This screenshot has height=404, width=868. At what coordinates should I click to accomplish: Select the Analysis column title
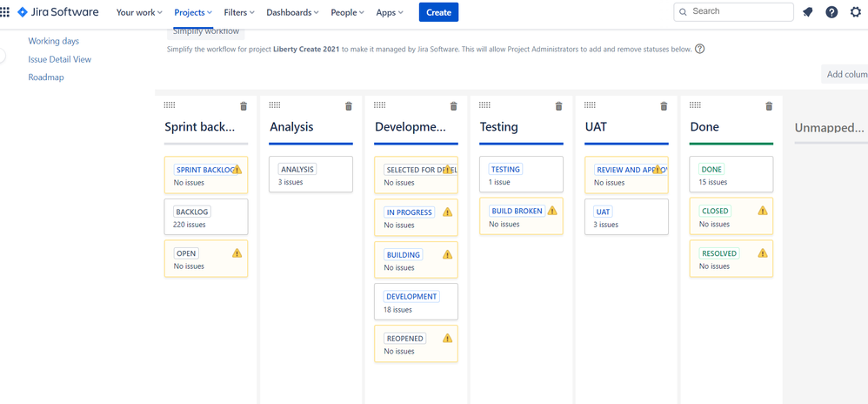pos(291,127)
